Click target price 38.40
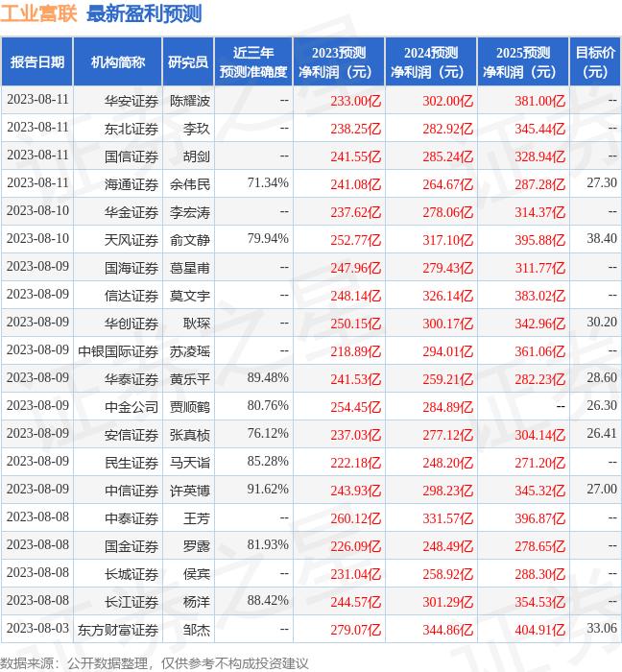This screenshot has height=672, width=622. point(602,239)
